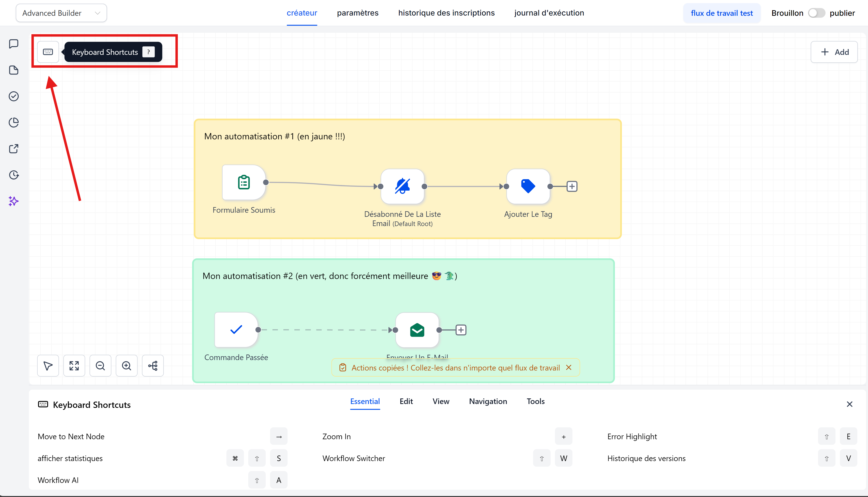
Task: Select the Formulaire Soumis trigger node
Action: click(x=244, y=182)
